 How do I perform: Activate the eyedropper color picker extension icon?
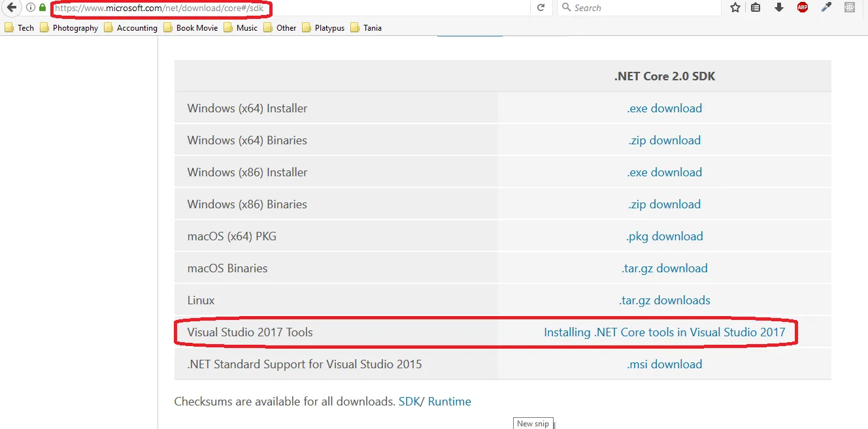point(826,8)
